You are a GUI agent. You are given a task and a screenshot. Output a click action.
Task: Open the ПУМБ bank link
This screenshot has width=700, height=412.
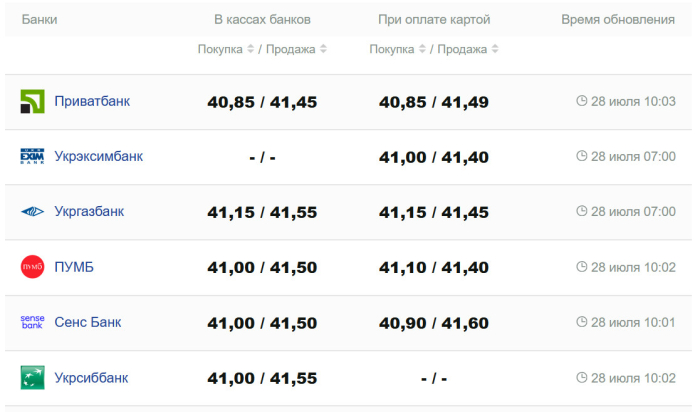[x=74, y=267]
